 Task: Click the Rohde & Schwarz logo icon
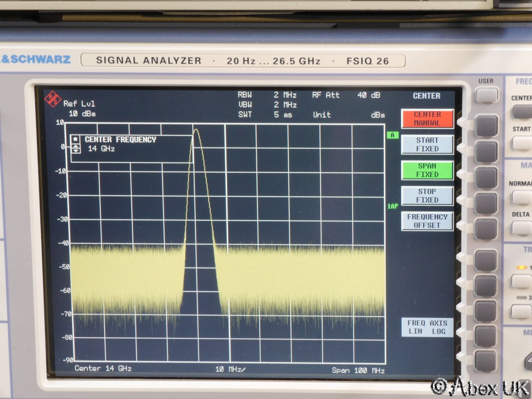pos(53,99)
